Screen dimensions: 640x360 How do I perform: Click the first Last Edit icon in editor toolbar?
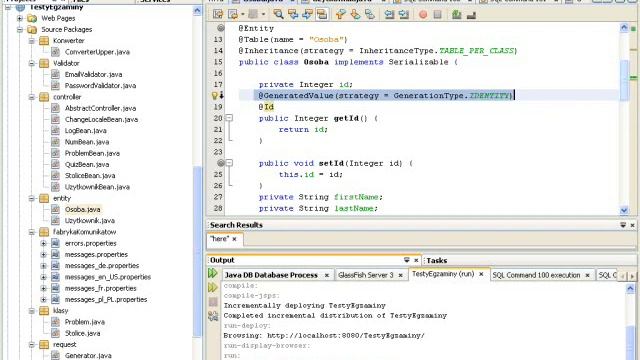click(218, 15)
